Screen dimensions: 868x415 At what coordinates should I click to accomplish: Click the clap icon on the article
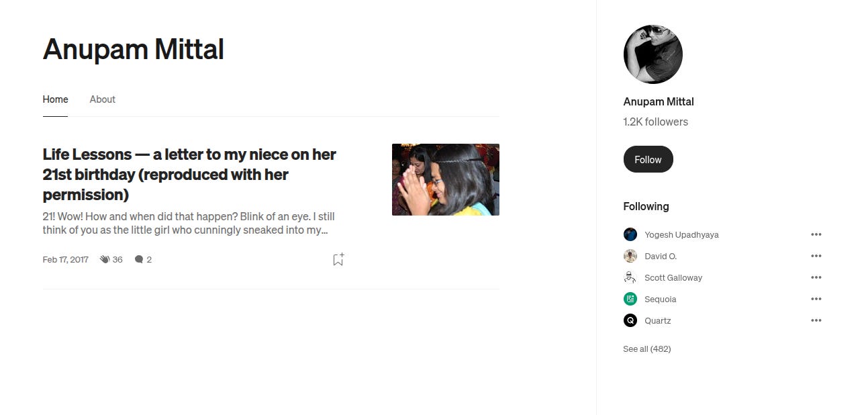tap(105, 259)
